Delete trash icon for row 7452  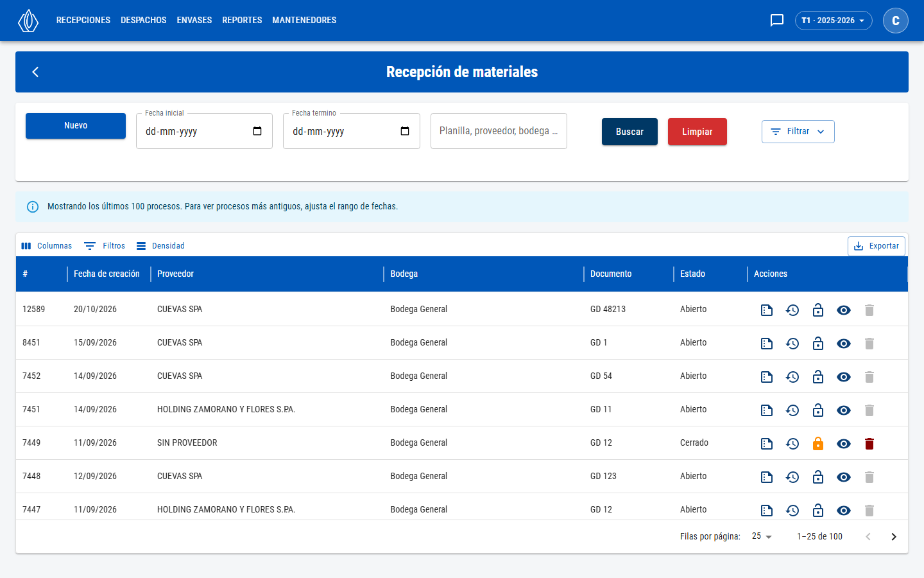coord(869,377)
